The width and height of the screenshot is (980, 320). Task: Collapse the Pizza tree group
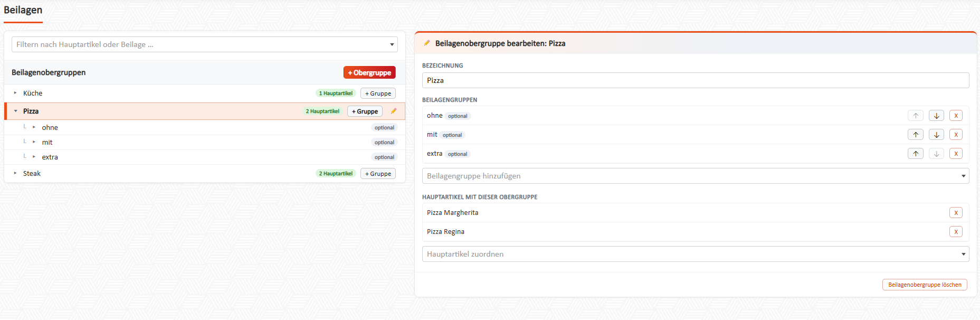(x=15, y=111)
